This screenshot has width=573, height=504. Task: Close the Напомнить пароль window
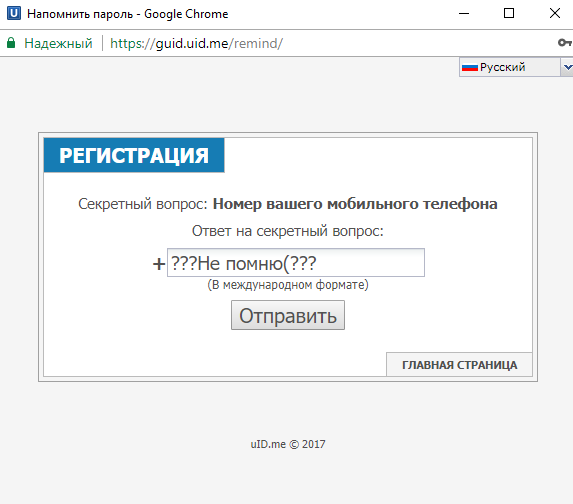coord(555,14)
